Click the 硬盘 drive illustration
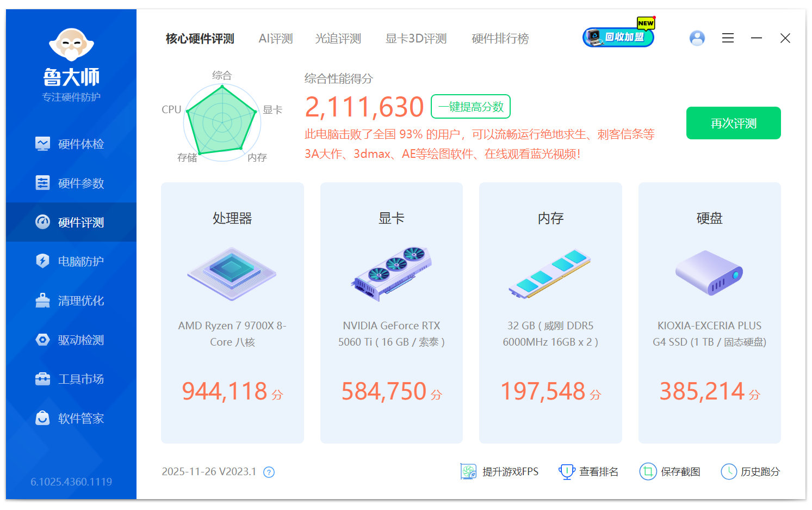 tap(709, 273)
